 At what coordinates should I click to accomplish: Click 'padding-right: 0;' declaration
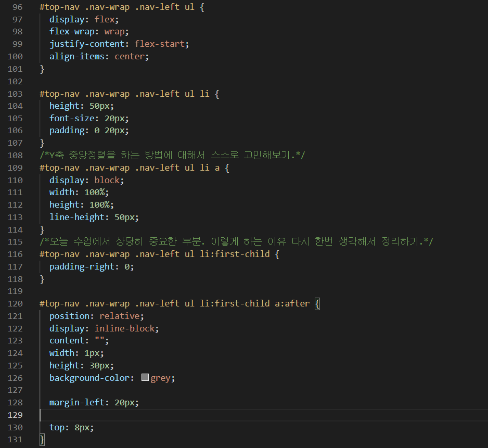click(92, 266)
